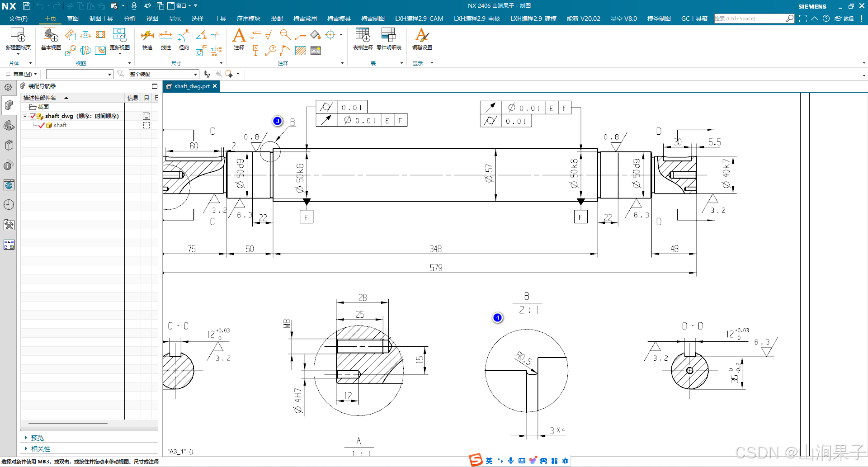Click the Datum Feature Symbol icon
The height and width of the screenshot is (467, 868).
tap(256, 51)
